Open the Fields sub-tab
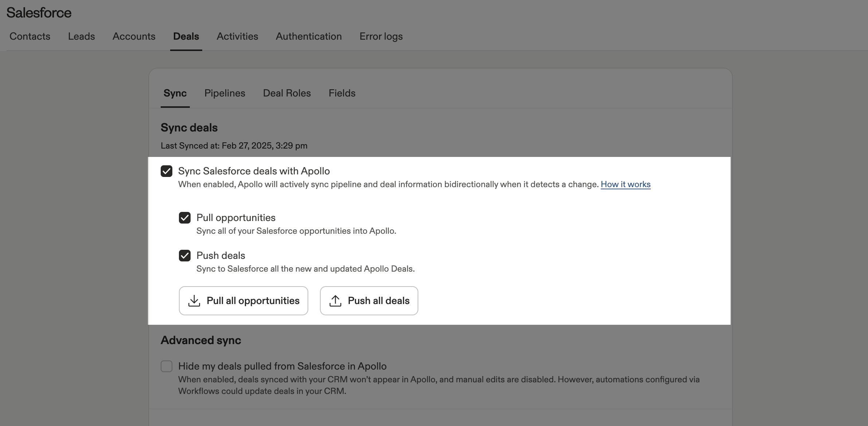868x426 pixels. pyautogui.click(x=342, y=93)
